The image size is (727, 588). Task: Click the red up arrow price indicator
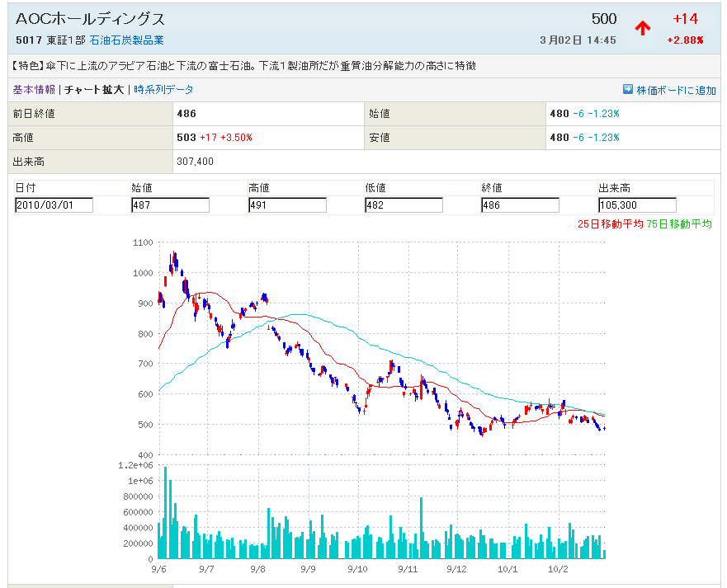642,28
